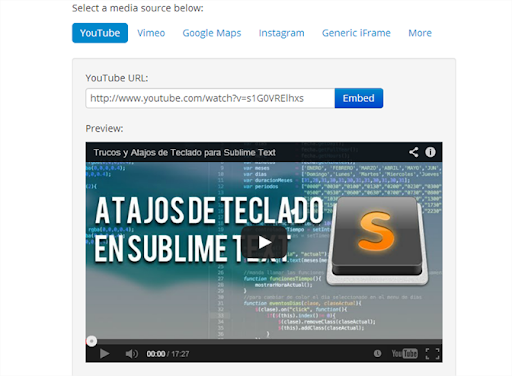The width and height of the screenshot is (512, 376).
Task: Select the Generic iFrame tab
Action: click(356, 33)
